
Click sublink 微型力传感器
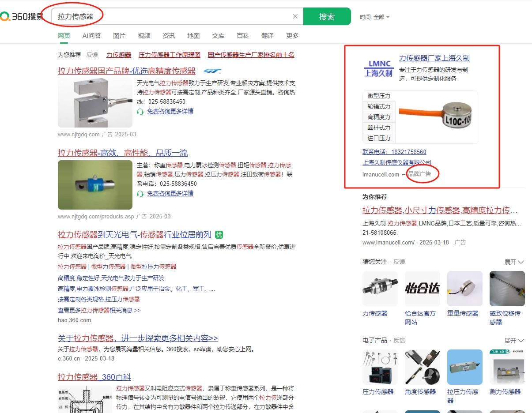pyautogui.click(x=109, y=267)
